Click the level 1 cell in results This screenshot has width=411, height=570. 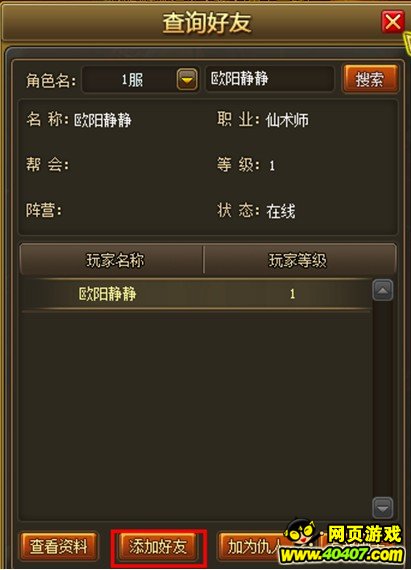tap(292, 294)
